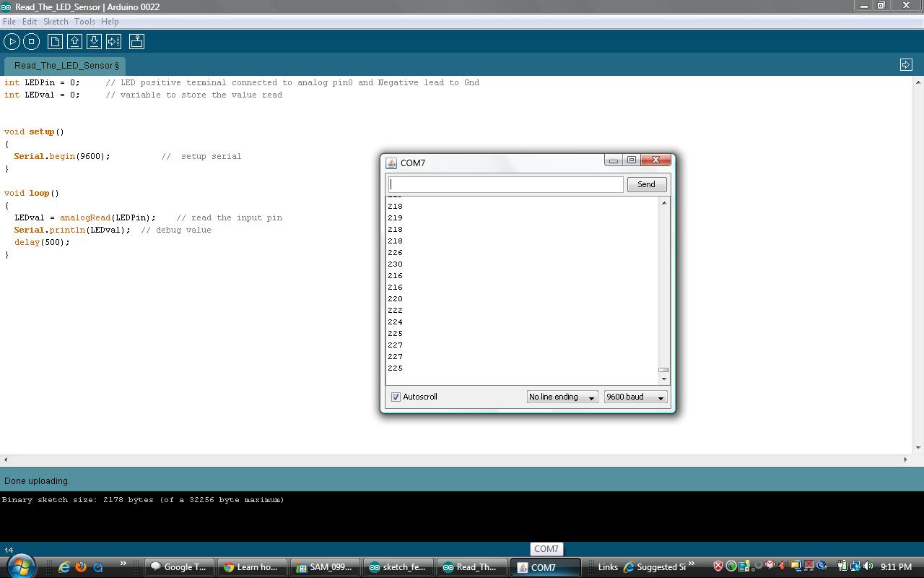Click the Send button in COM7

[646, 184]
